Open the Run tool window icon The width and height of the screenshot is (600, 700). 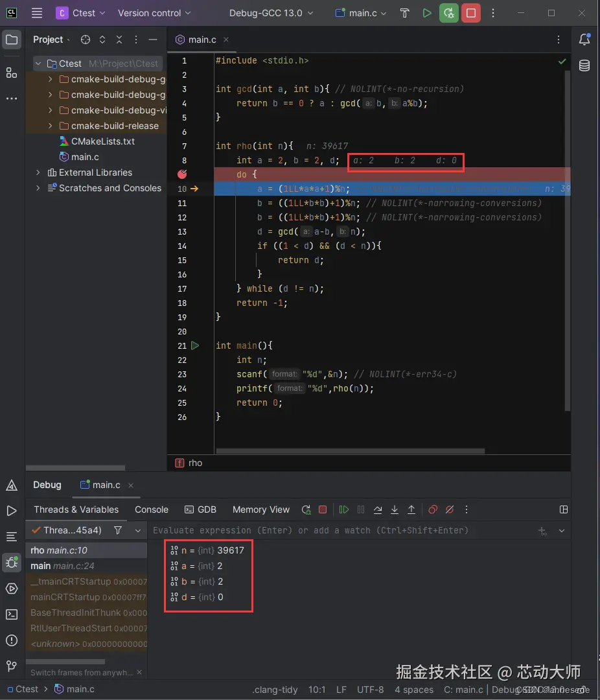click(x=12, y=511)
